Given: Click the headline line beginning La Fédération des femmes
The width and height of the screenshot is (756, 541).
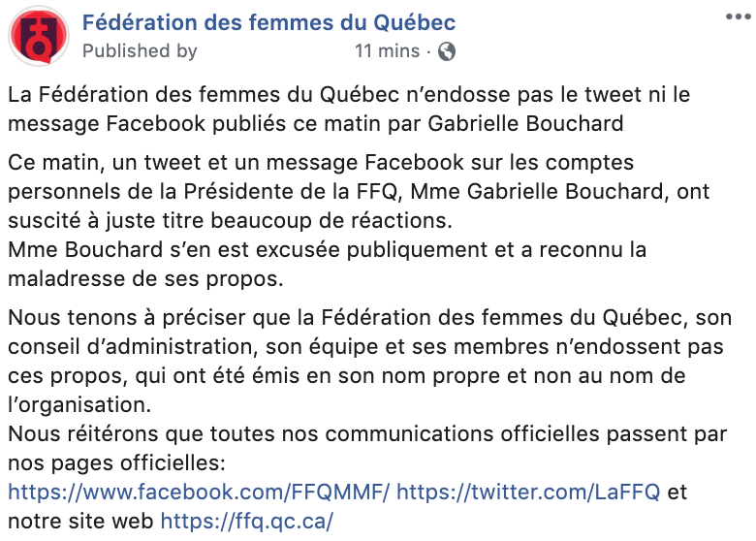Looking at the screenshot, I should [349, 94].
